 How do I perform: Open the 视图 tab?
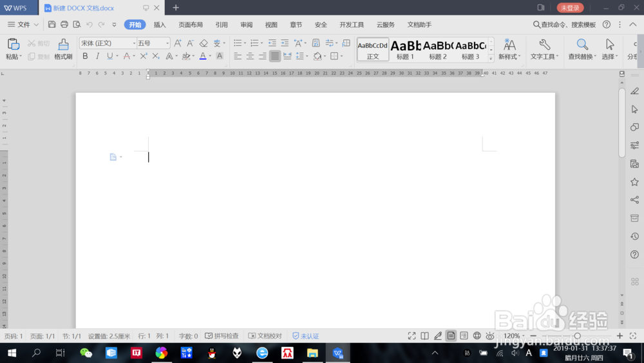pyautogui.click(x=271, y=25)
